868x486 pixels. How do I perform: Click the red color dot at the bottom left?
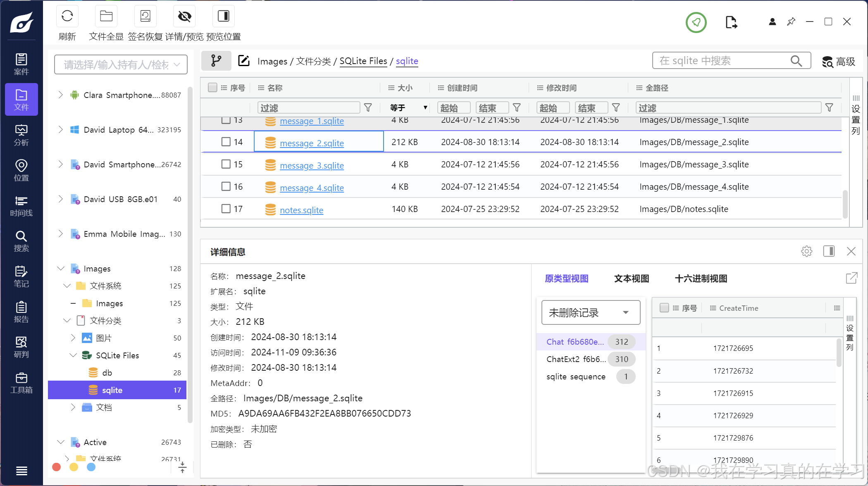click(57, 467)
